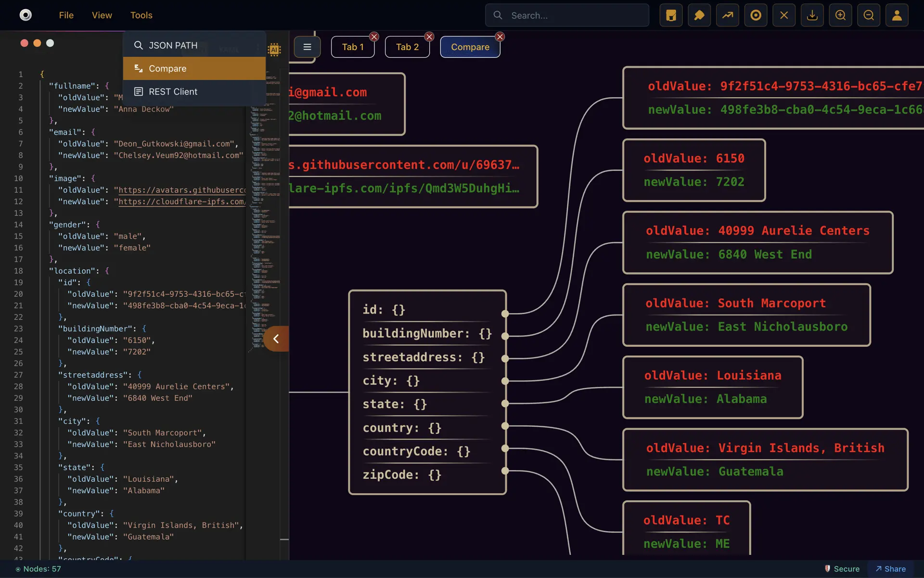The image size is (924, 578).
Task: Collapse the left editor panel with the chevron
Action: pos(276,339)
